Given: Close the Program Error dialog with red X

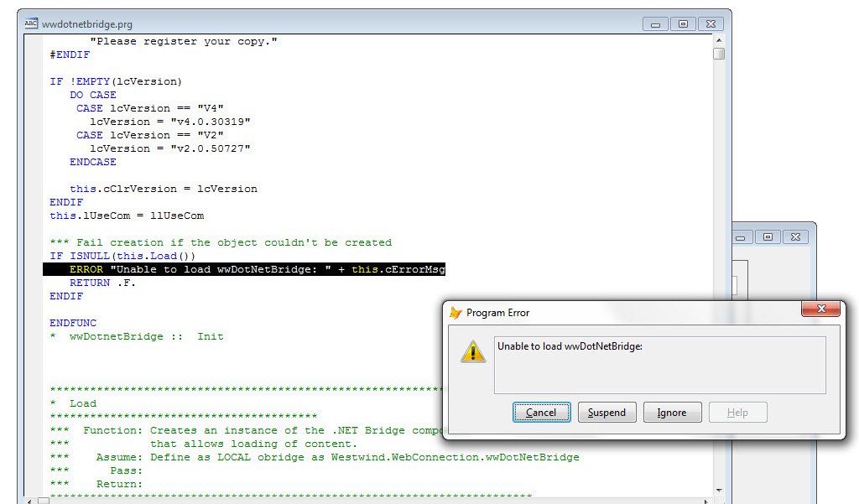Looking at the screenshot, I should click(820, 309).
